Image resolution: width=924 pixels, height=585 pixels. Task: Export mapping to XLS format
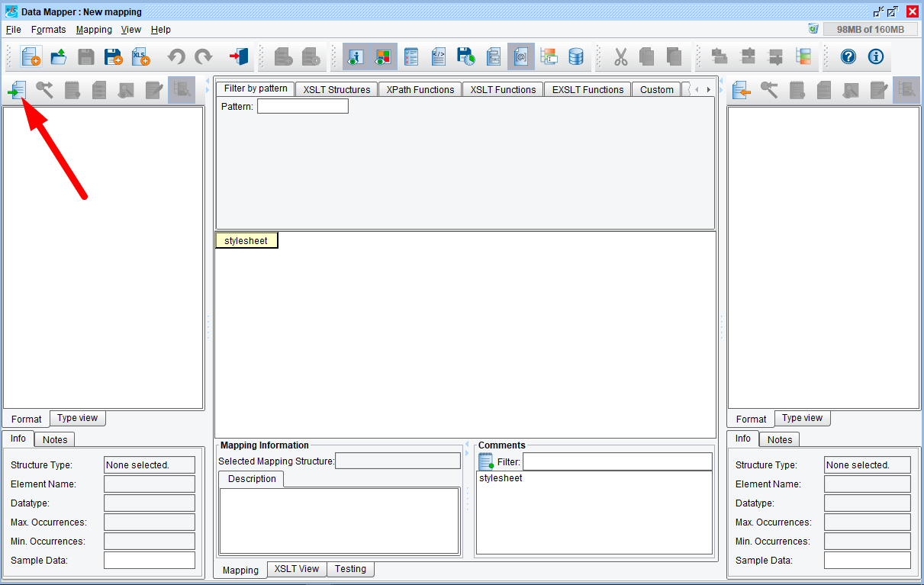pyautogui.click(x=141, y=56)
